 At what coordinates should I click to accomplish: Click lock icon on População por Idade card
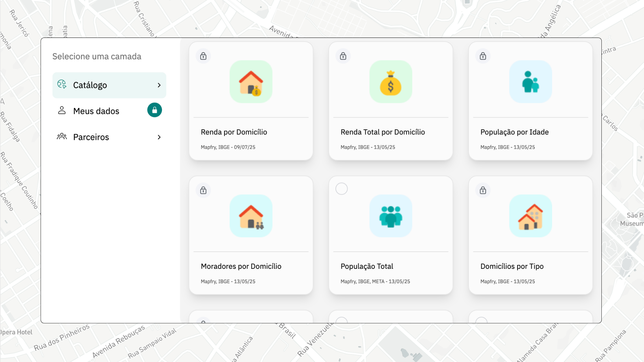pos(483,56)
